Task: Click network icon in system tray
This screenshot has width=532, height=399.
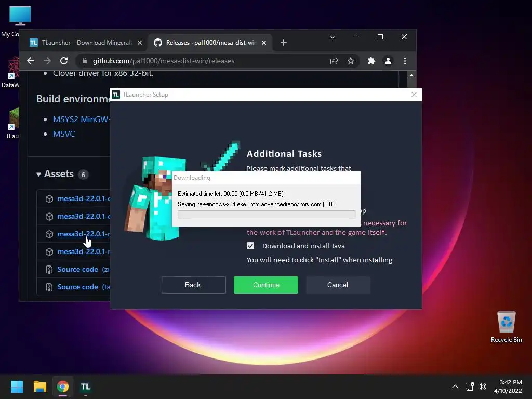Action: [x=469, y=387]
